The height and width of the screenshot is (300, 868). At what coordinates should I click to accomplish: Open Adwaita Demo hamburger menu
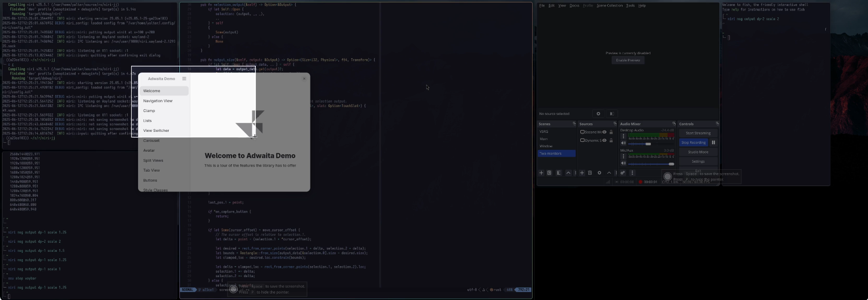click(x=184, y=79)
